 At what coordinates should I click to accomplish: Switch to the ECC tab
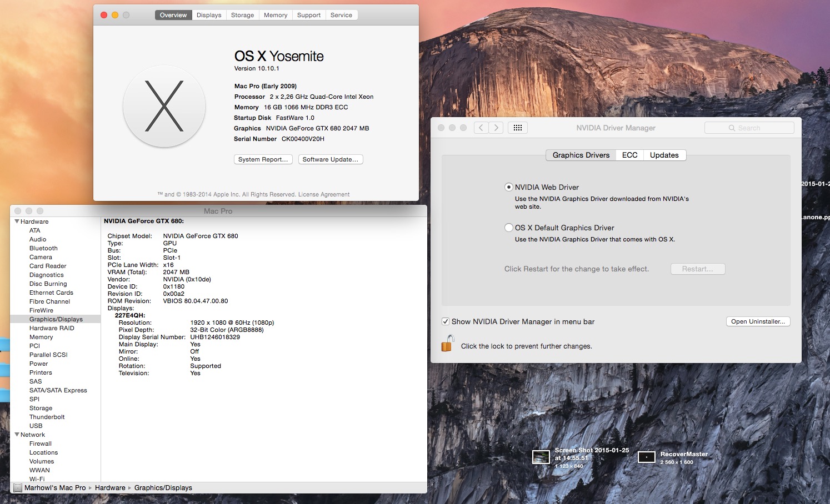click(629, 155)
